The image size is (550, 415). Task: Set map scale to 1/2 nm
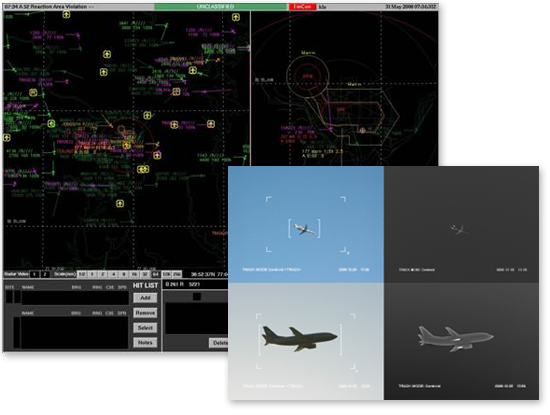(x=82, y=274)
